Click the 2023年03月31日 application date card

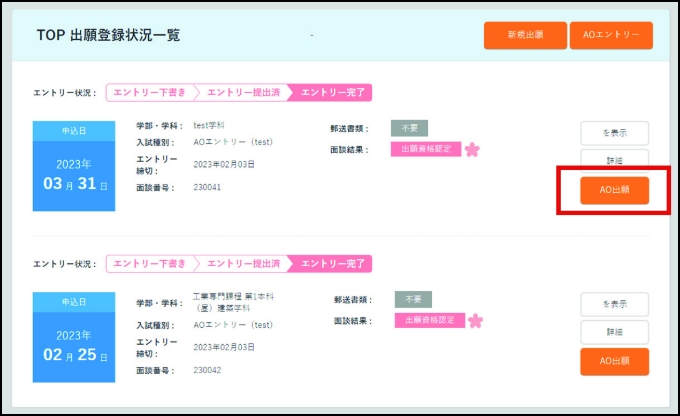[75, 166]
